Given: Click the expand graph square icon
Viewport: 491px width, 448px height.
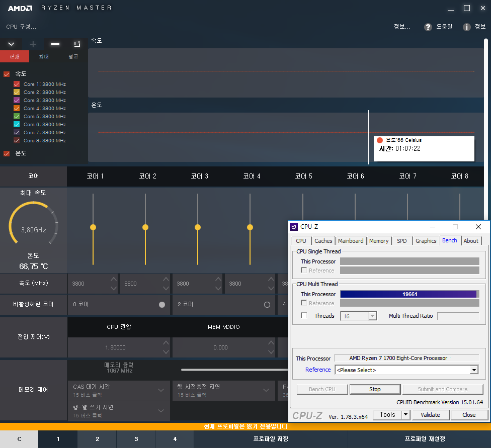Looking at the screenshot, I should tap(77, 44).
